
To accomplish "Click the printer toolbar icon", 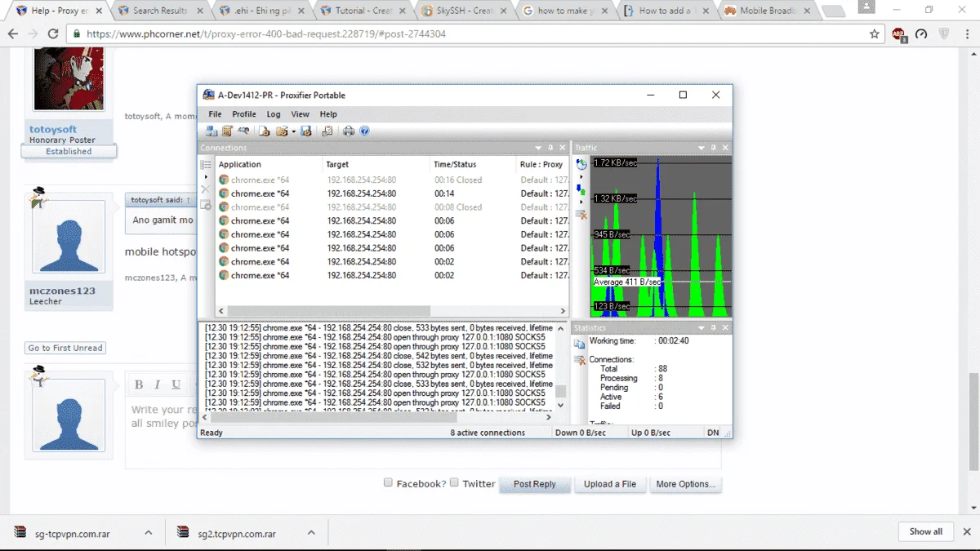I will (349, 131).
